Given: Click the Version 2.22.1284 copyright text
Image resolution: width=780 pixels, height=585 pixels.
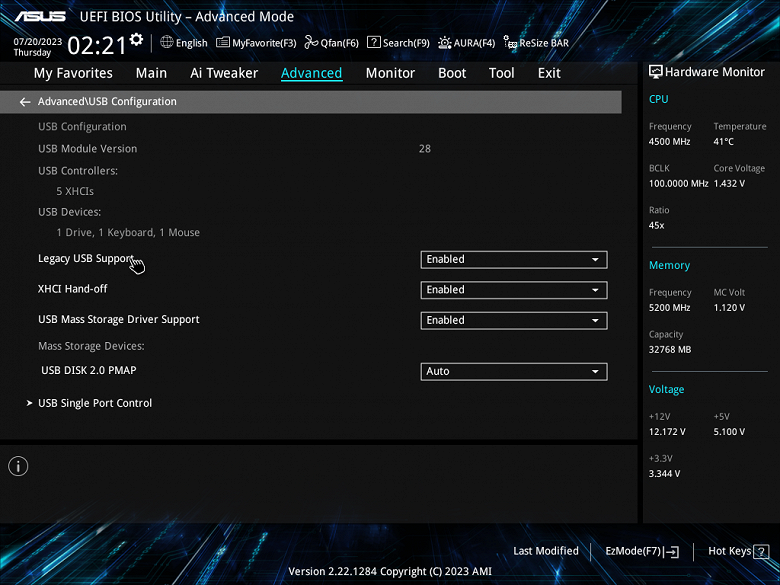Looking at the screenshot, I should pos(390,572).
